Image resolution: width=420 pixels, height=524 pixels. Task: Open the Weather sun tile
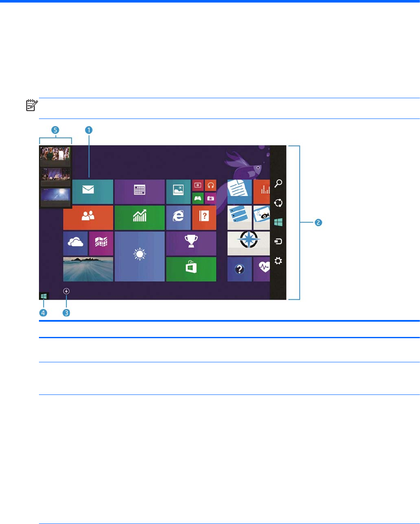(140, 256)
